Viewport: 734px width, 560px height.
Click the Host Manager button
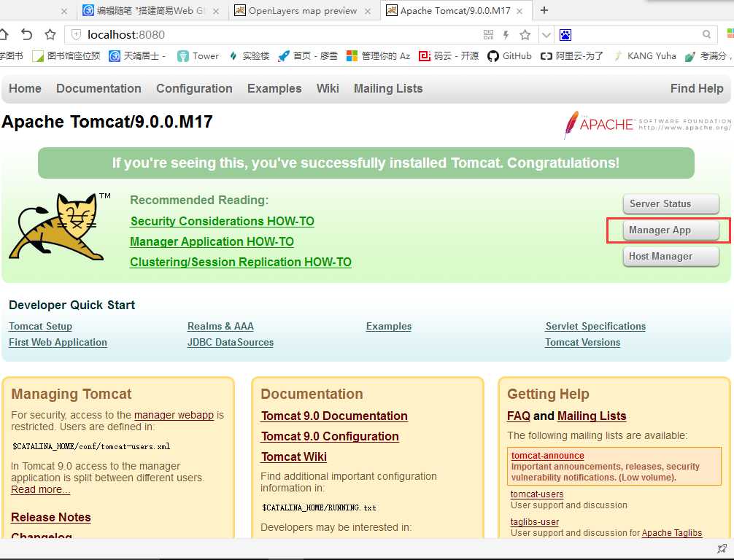(x=671, y=257)
